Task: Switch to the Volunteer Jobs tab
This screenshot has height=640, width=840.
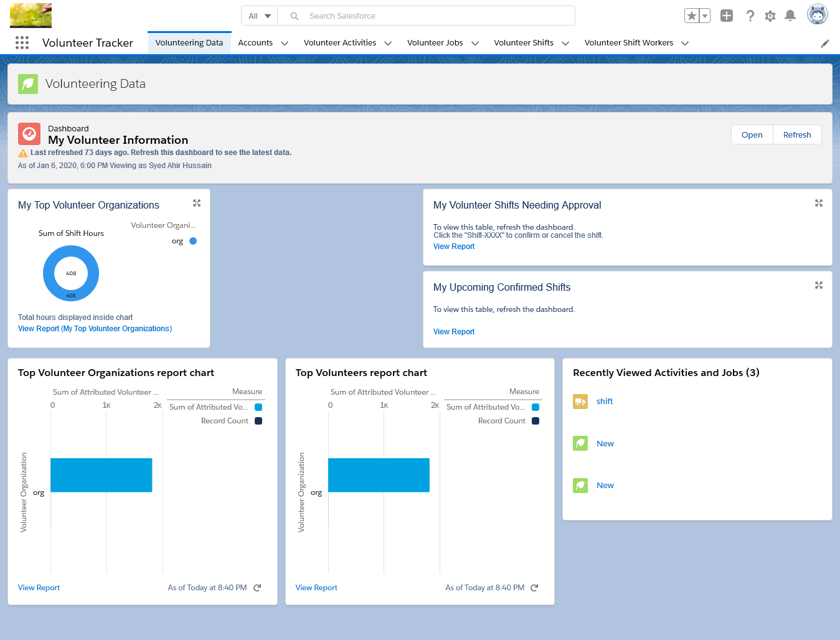Action: 435,42
